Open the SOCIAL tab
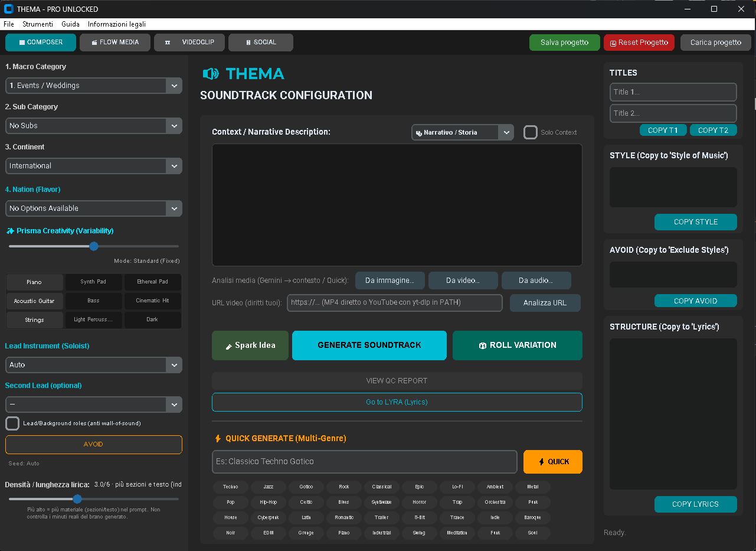 [x=261, y=43]
